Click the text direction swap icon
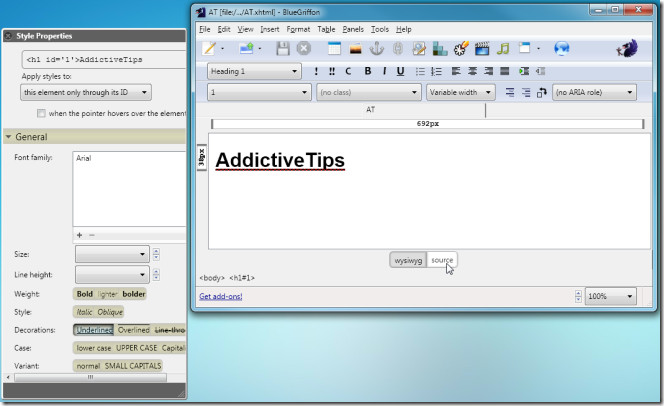Image resolution: width=664 pixels, height=406 pixels. [x=542, y=92]
